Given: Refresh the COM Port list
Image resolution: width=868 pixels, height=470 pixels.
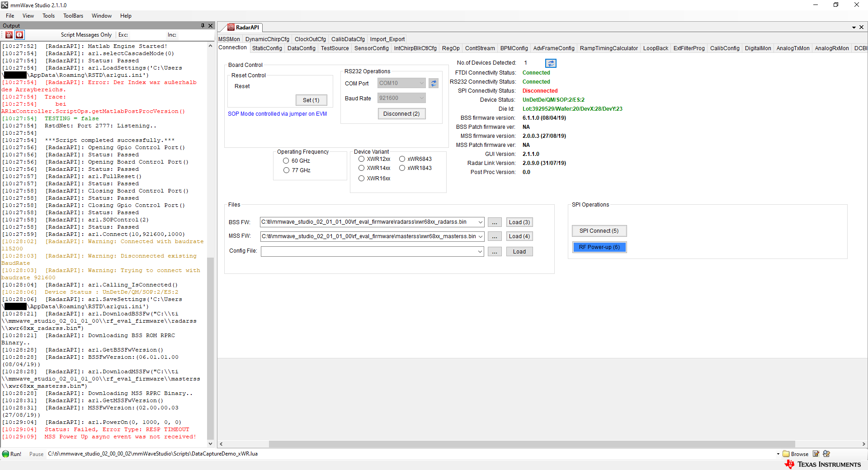Looking at the screenshot, I should (x=434, y=83).
